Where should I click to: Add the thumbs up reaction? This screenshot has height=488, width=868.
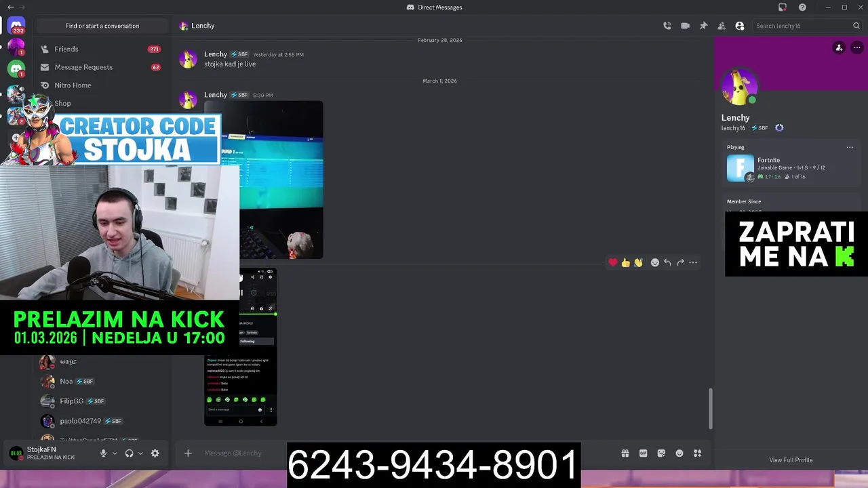click(x=626, y=262)
